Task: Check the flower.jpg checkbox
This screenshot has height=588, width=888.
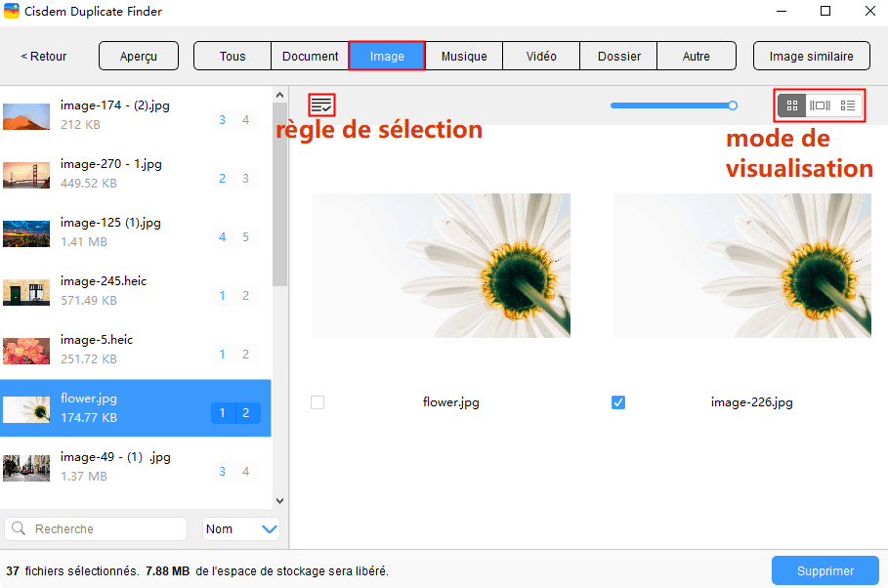Action: tap(317, 401)
